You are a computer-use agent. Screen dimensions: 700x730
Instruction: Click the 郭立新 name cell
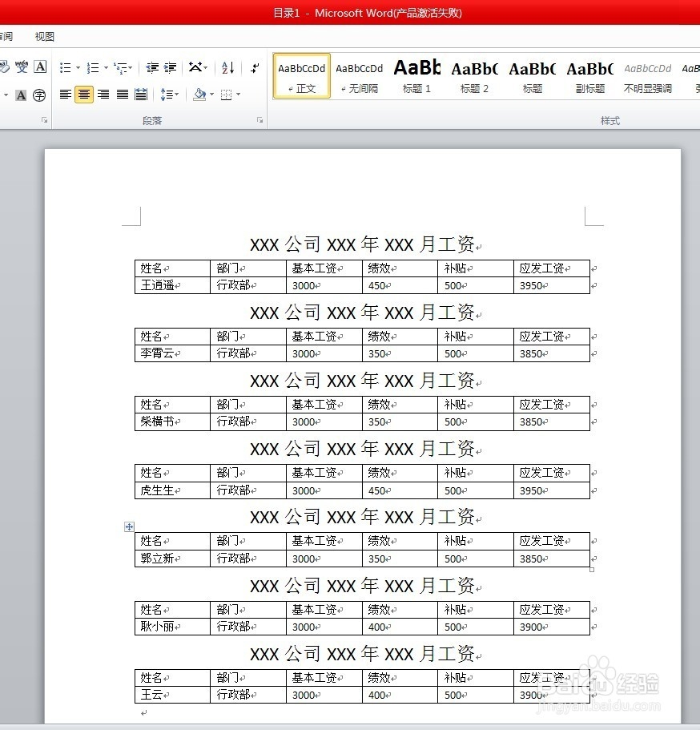pyautogui.click(x=173, y=559)
